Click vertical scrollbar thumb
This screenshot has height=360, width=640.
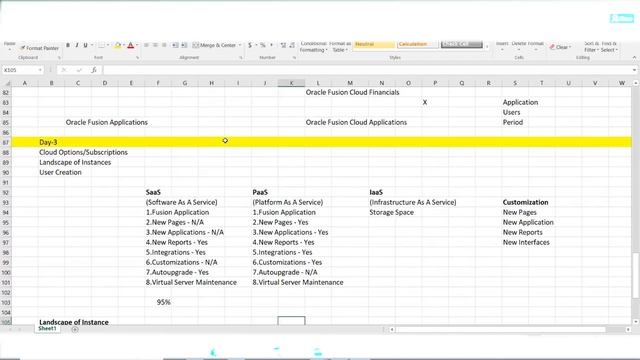[636, 276]
